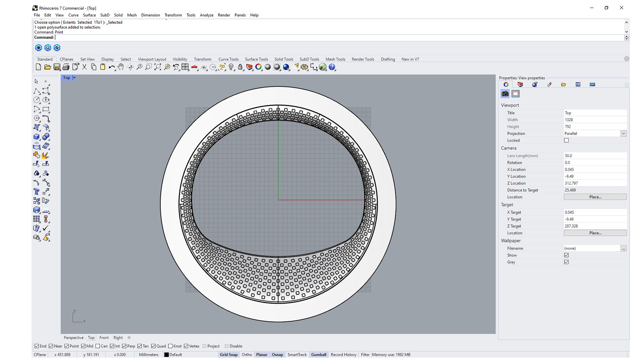Viewport: 644px width, 362px height.
Task: Select the Text object tool
Action: (37, 192)
